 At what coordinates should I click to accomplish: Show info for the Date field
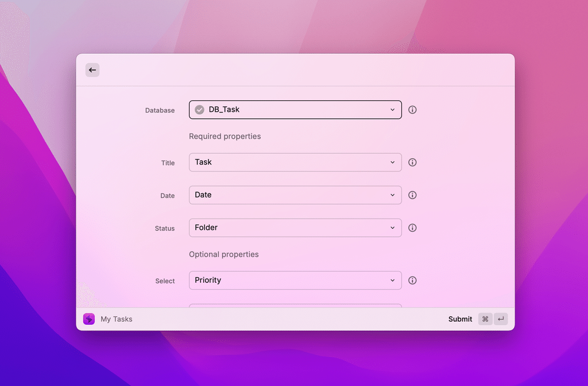click(x=412, y=195)
